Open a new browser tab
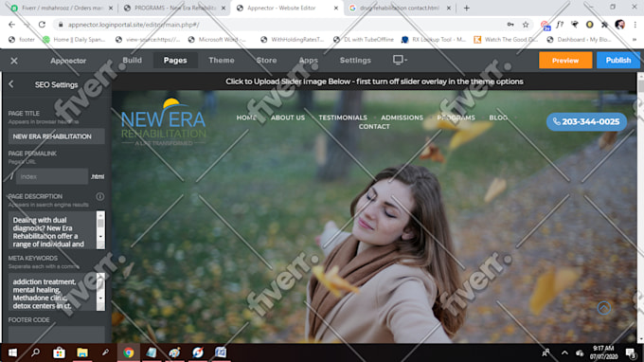 coord(467,8)
